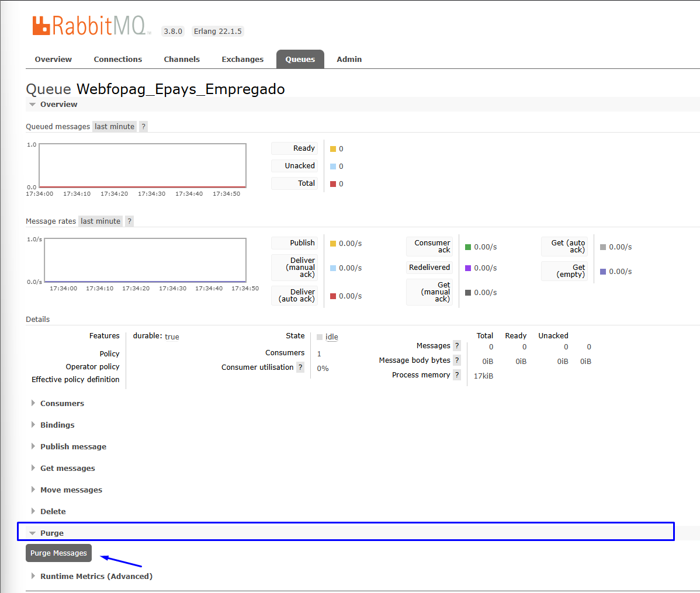The width and height of the screenshot is (700, 593).
Task: Change Queued messages 'last minute' range
Action: [x=115, y=126]
